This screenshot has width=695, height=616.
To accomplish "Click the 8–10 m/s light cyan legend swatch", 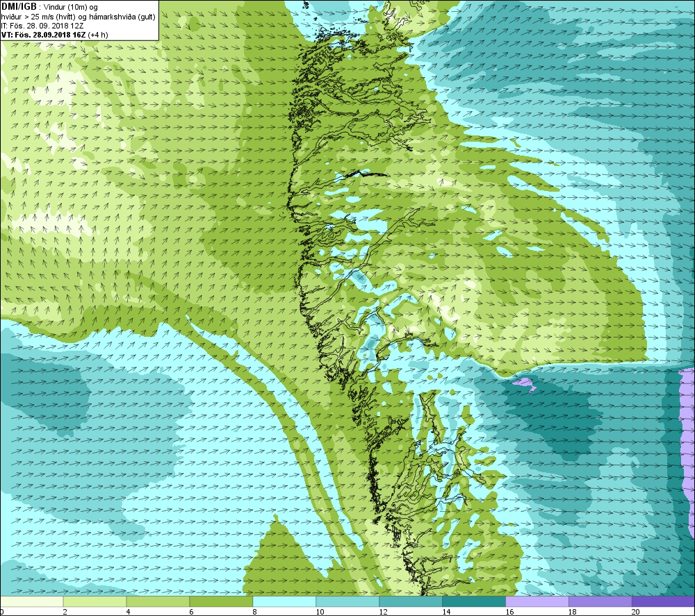I will click(284, 601).
